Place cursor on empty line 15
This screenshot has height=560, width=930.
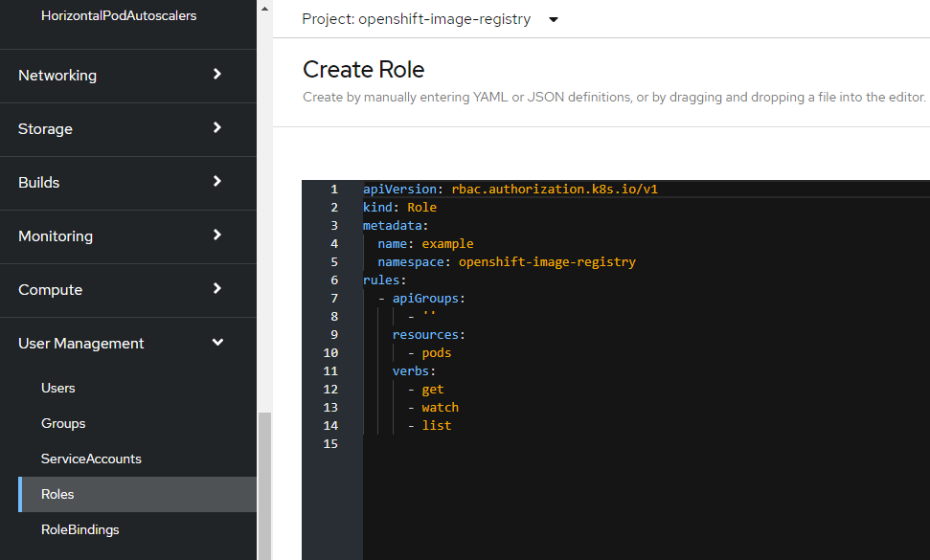pyautogui.click(x=479, y=444)
